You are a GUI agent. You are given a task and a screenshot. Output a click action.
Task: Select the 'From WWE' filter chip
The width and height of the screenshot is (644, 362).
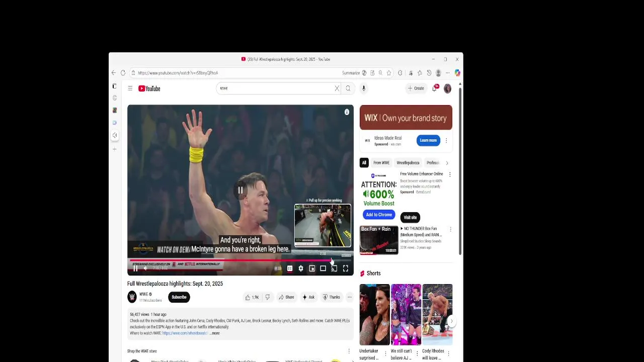pyautogui.click(x=381, y=163)
